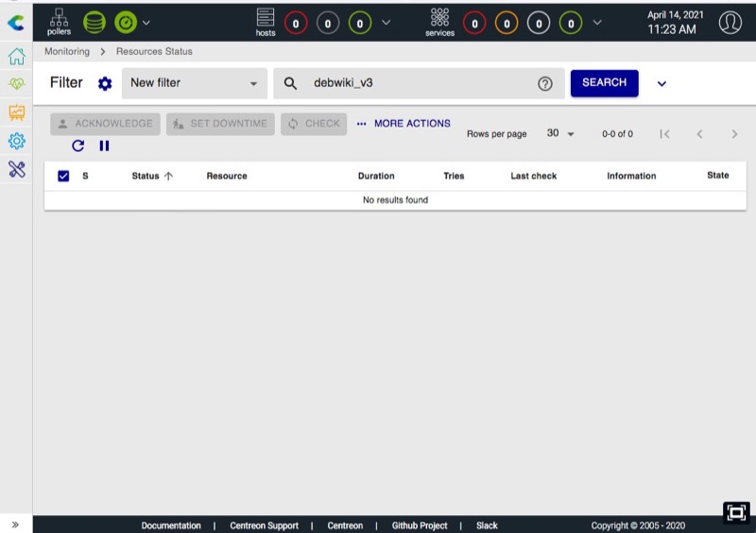Click the refresh results icon
The height and width of the screenshot is (533, 756).
click(78, 146)
